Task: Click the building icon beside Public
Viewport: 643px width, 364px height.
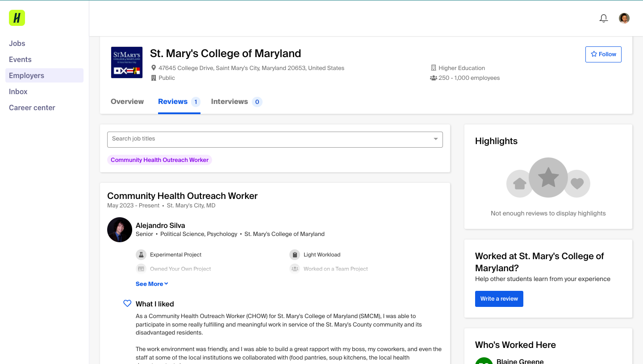Action: point(154,78)
